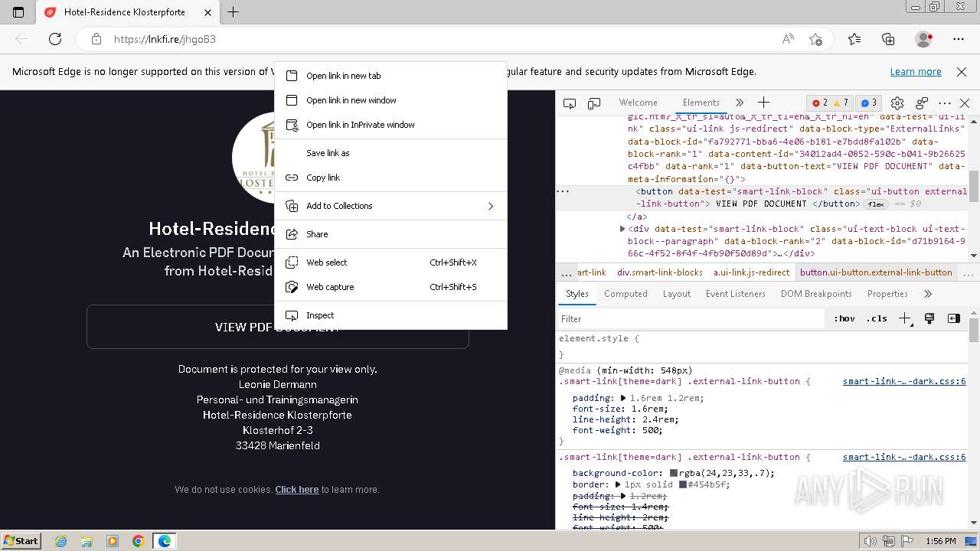Close the DevTools panel

click(x=965, y=103)
